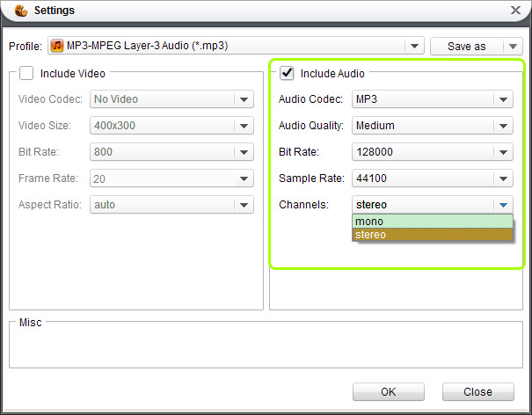The image size is (532, 415).
Task: Open the Video Size dropdown
Action: (x=244, y=126)
